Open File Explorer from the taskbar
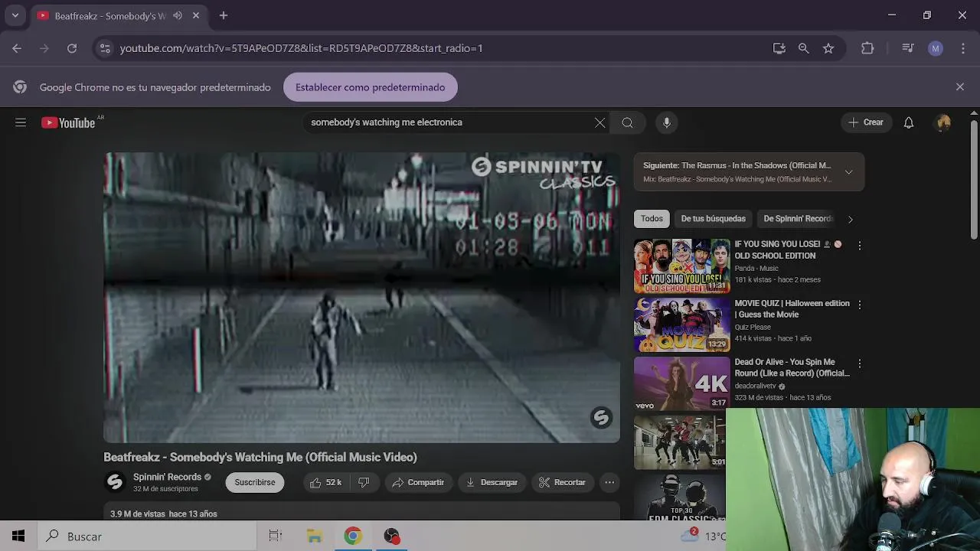Image resolution: width=980 pixels, height=551 pixels. pyautogui.click(x=315, y=536)
